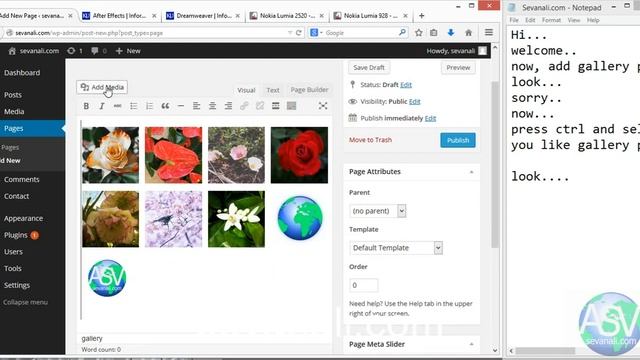Insert a horizontal line
The height and width of the screenshot is (360, 640).
(x=181, y=106)
